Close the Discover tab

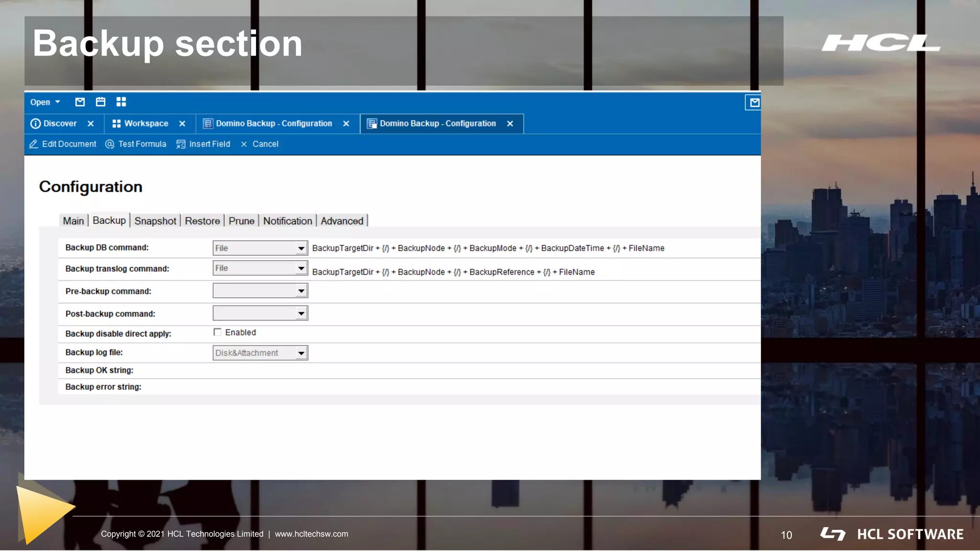[90, 123]
